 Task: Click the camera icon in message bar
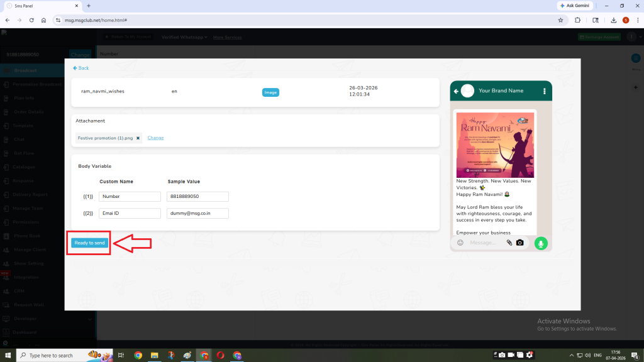click(520, 243)
